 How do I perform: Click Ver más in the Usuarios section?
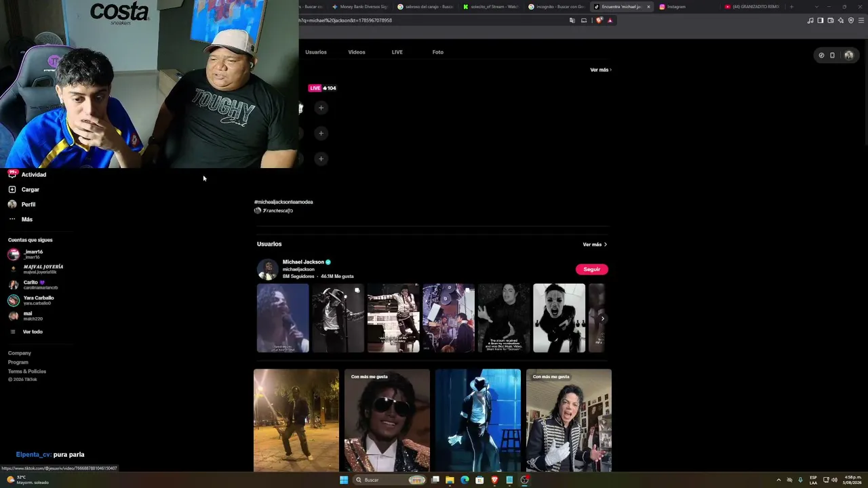point(595,244)
